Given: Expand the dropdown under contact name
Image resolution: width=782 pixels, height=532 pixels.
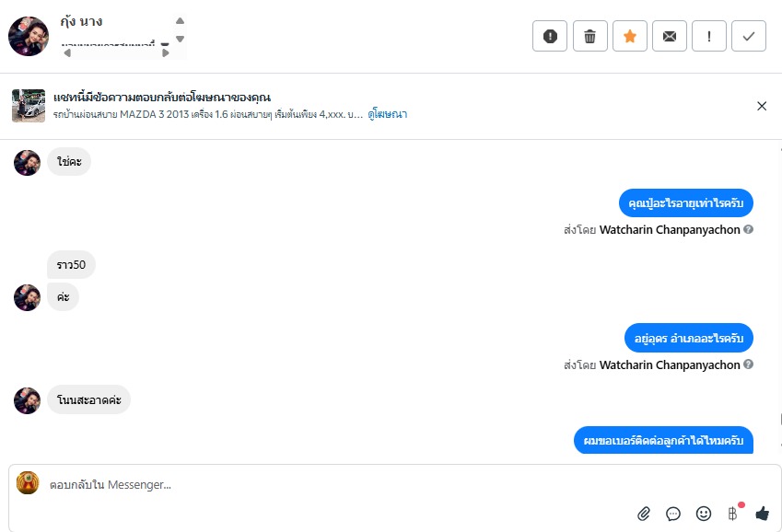Looking at the screenshot, I should tap(165, 44).
